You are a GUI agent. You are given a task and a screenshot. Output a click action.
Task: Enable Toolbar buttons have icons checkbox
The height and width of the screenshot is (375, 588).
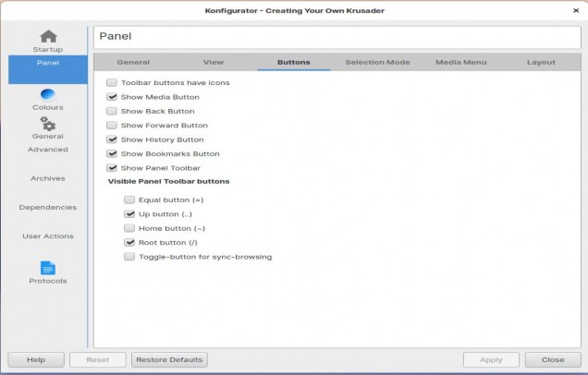click(x=112, y=82)
